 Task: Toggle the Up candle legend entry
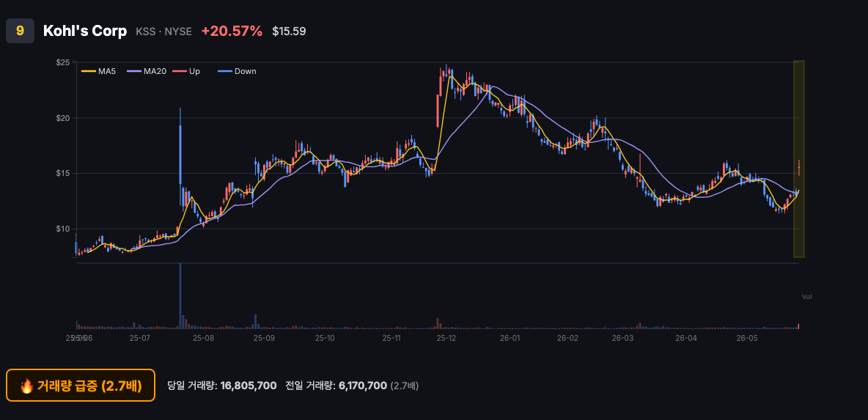click(186, 71)
